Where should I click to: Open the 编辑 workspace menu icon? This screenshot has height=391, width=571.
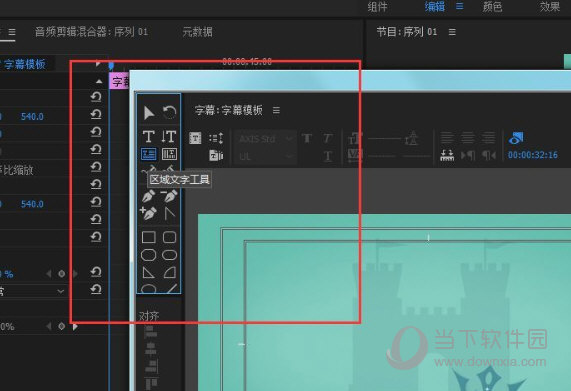pyautogui.click(x=460, y=6)
